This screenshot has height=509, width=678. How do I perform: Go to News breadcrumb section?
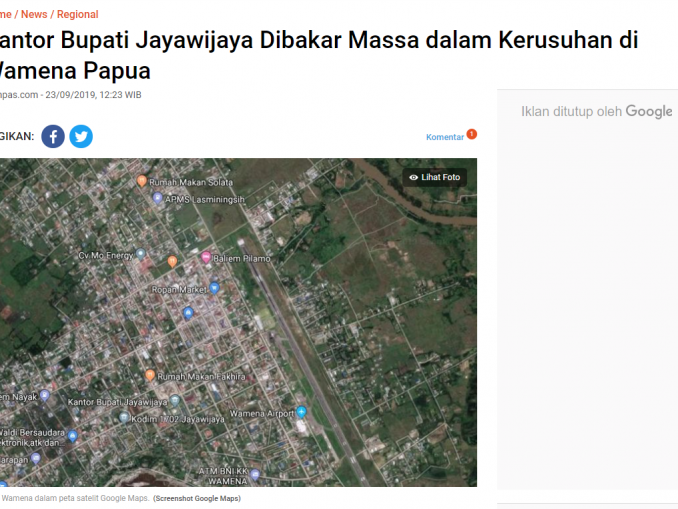pyautogui.click(x=34, y=14)
